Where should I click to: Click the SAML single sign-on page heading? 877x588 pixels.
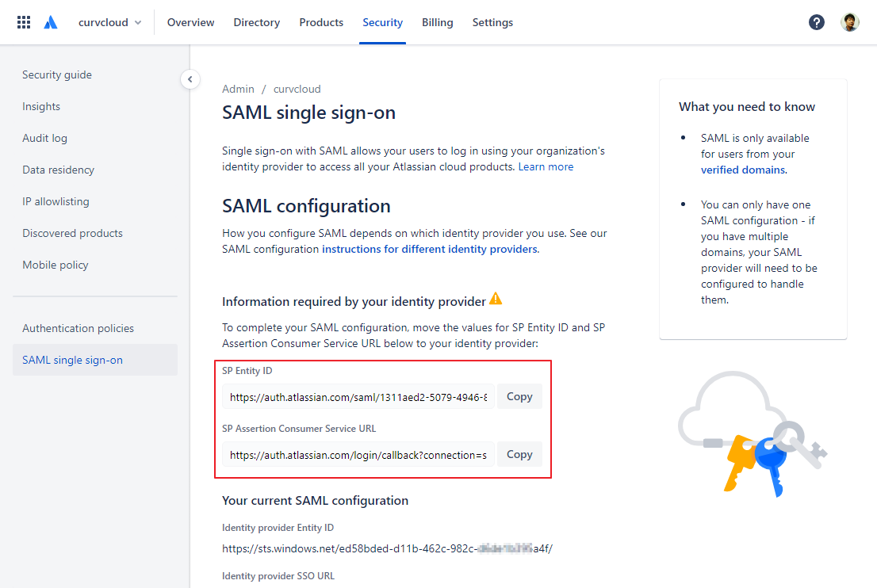[x=308, y=113]
